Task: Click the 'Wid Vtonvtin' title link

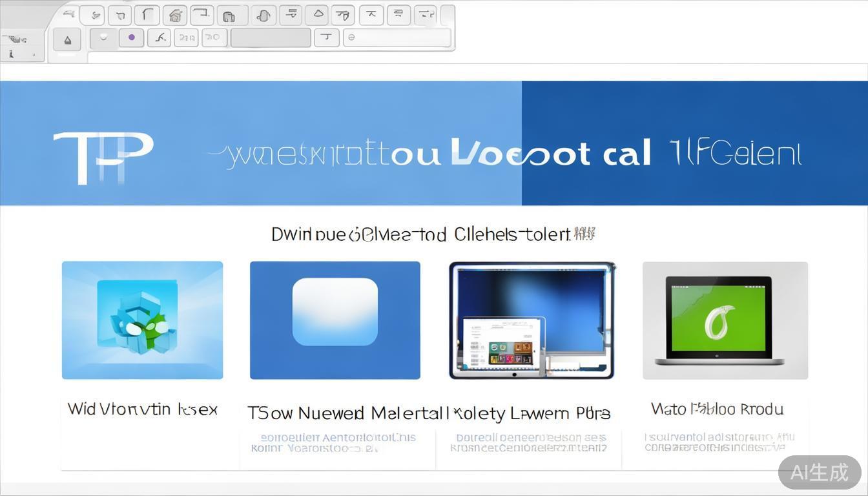Action: tap(142, 409)
